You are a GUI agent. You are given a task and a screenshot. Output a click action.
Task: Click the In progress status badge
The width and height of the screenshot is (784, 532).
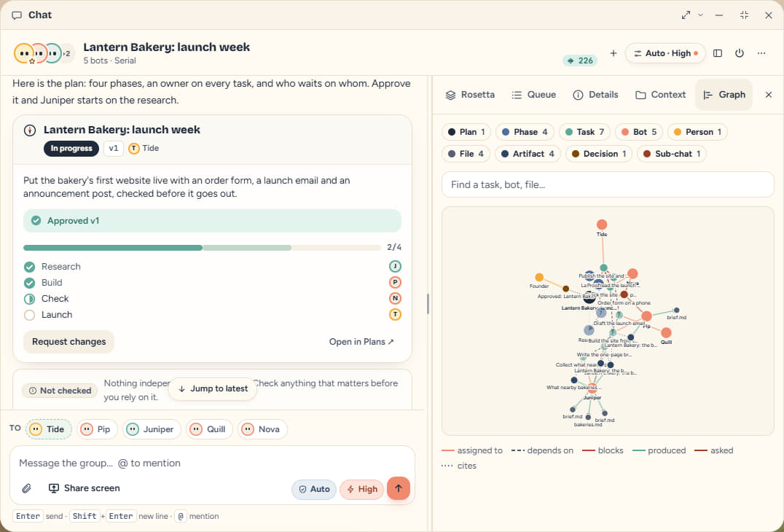click(71, 149)
